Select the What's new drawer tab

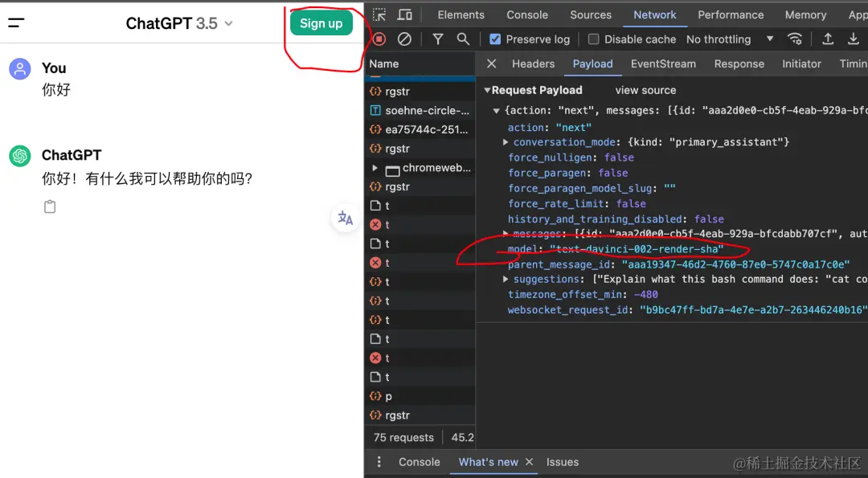point(489,462)
